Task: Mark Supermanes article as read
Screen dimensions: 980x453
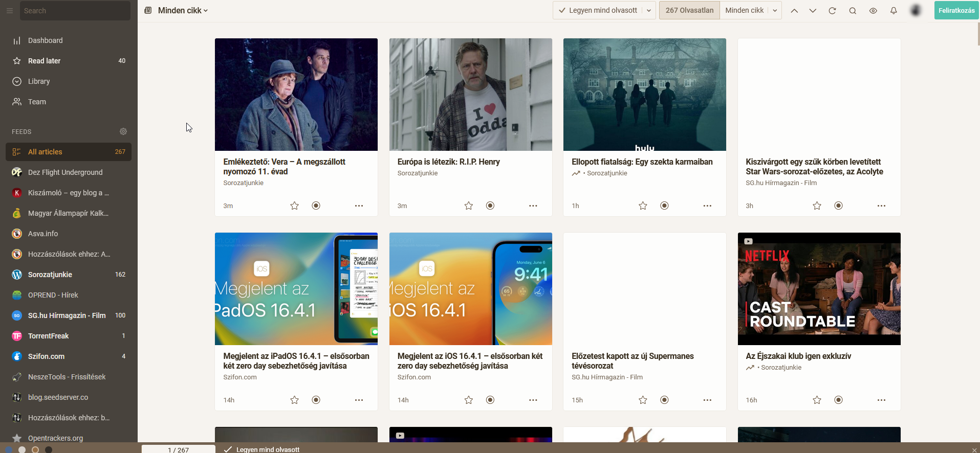Action: pyautogui.click(x=664, y=400)
